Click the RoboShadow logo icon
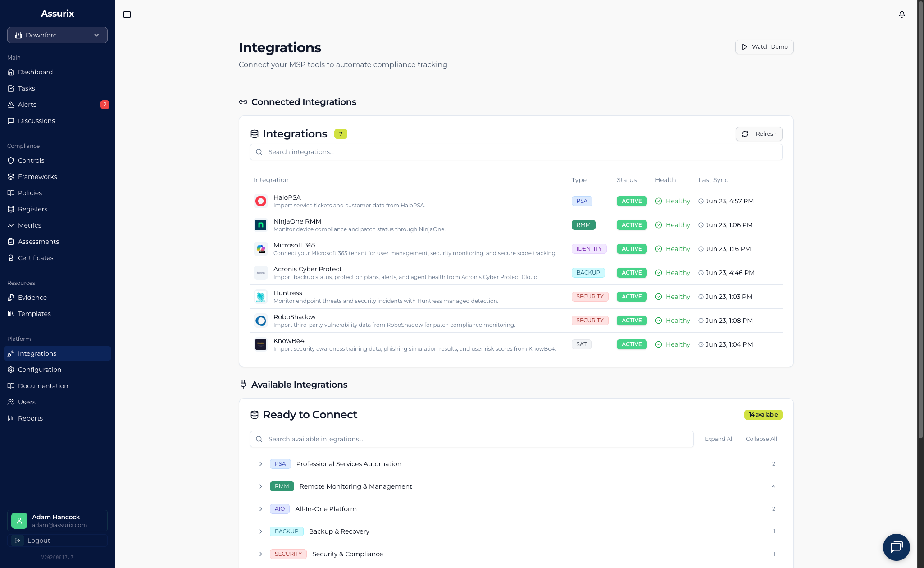This screenshot has width=924, height=568. coord(261,321)
